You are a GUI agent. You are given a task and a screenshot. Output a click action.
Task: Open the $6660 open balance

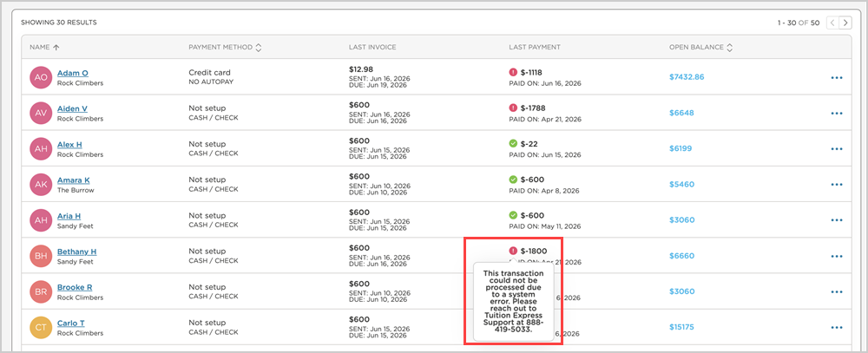682,256
